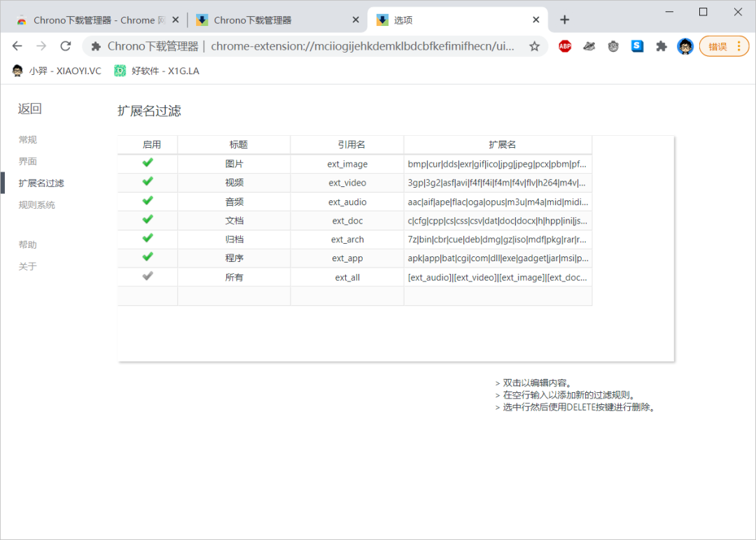756x540 pixels.
Task: Toggle the enabled checkmark for 图片
Action: pyautogui.click(x=148, y=162)
